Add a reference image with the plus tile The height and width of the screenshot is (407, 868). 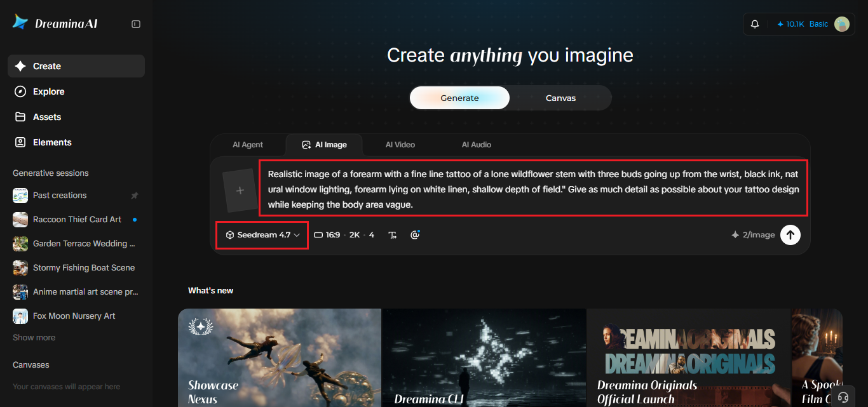pos(240,190)
